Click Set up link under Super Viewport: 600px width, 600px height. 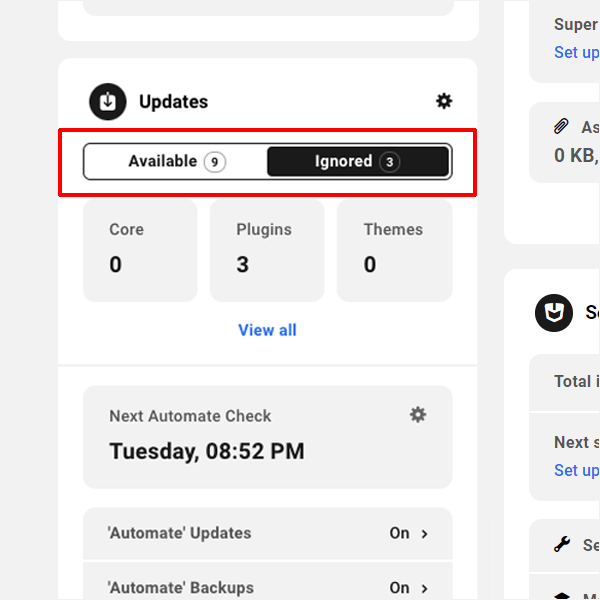pyautogui.click(x=577, y=52)
